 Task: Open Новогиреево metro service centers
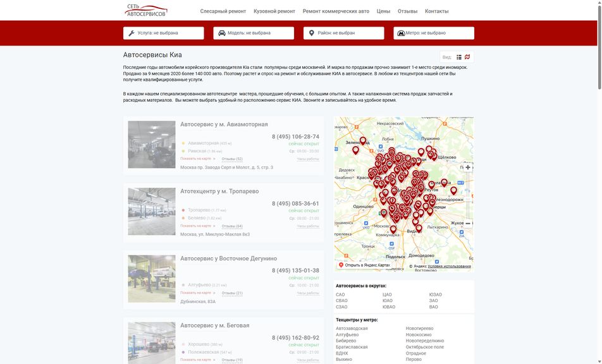[420, 329]
